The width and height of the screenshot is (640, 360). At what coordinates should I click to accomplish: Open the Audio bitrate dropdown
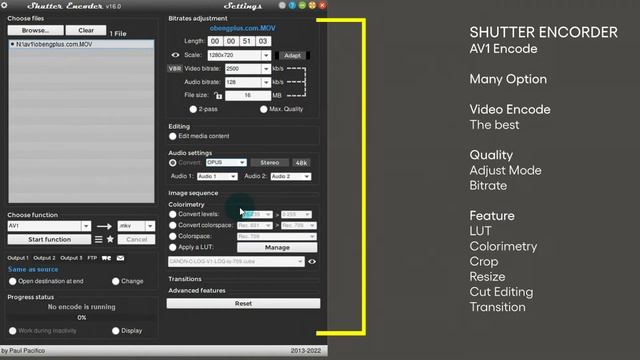[248, 82]
